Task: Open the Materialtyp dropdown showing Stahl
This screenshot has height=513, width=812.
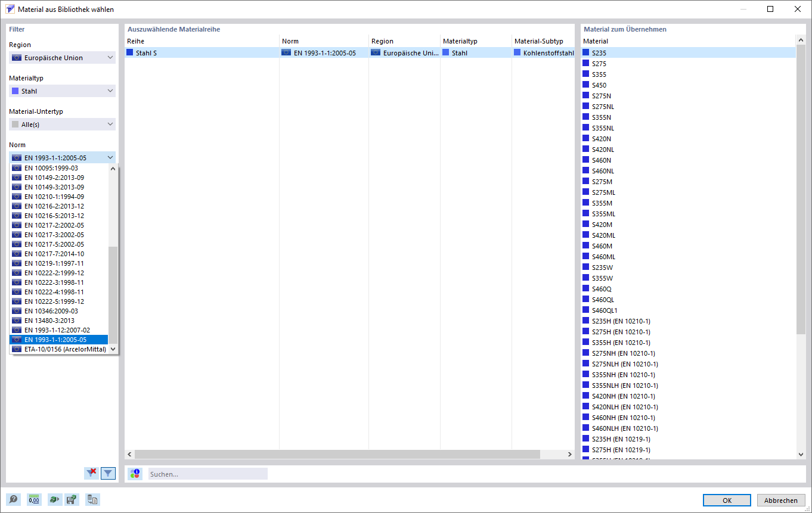Action: pos(62,91)
